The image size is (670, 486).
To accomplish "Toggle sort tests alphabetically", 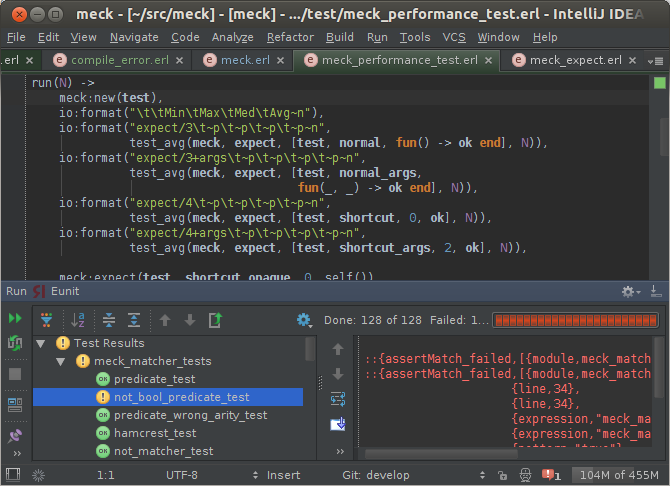I will 78,320.
